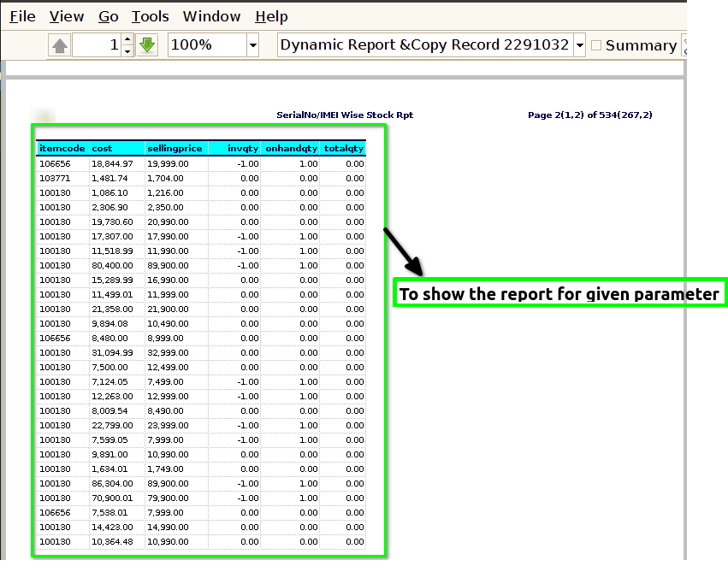The image size is (728, 572).
Task: Click the SerialNo/IMEI Wise Stock Rpt title
Action: click(345, 115)
